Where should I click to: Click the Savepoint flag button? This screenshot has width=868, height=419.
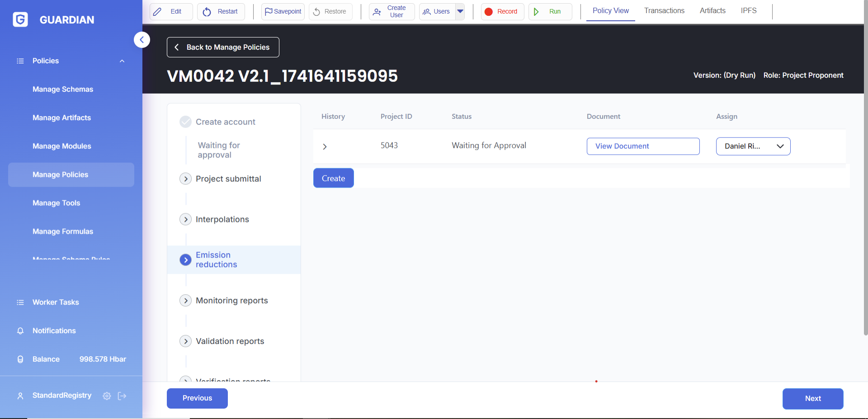pos(283,12)
